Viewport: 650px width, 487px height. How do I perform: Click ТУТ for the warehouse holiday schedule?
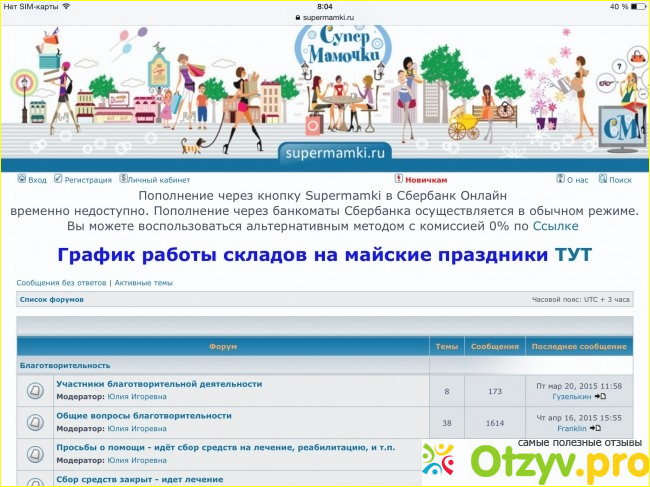click(x=573, y=255)
